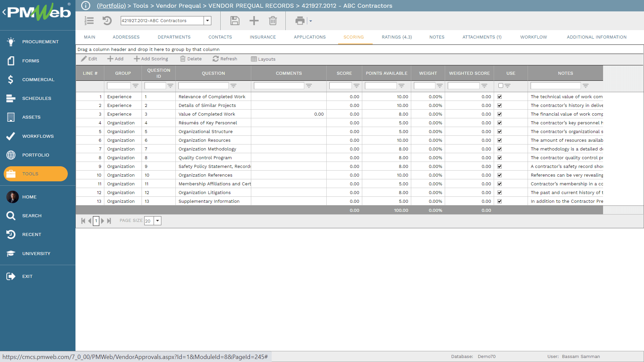Click the Edit button in scoring toolbar
This screenshot has width=644, height=362.
pos(89,59)
